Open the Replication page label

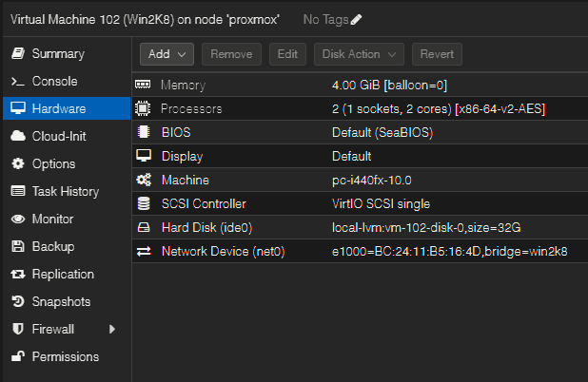click(63, 274)
